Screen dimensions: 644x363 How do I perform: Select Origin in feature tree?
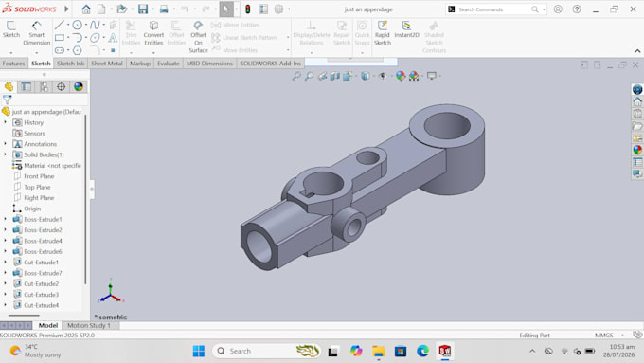(x=32, y=209)
